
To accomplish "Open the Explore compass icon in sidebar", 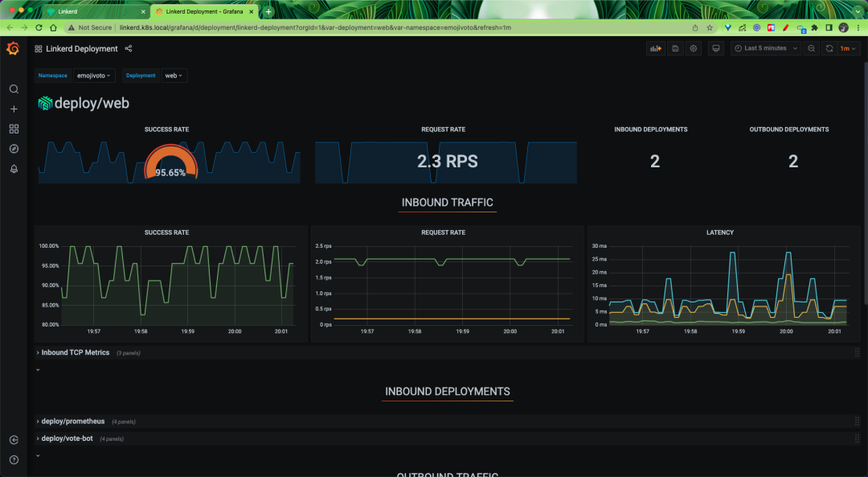I will click(14, 149).
